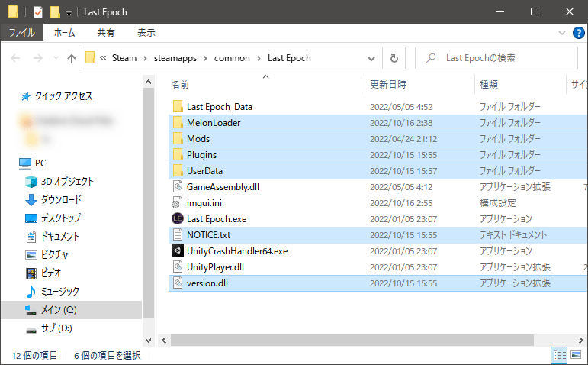Click horizontal scrollbar left arrow
Screen dimensions: 588x365
pos(164,341)
